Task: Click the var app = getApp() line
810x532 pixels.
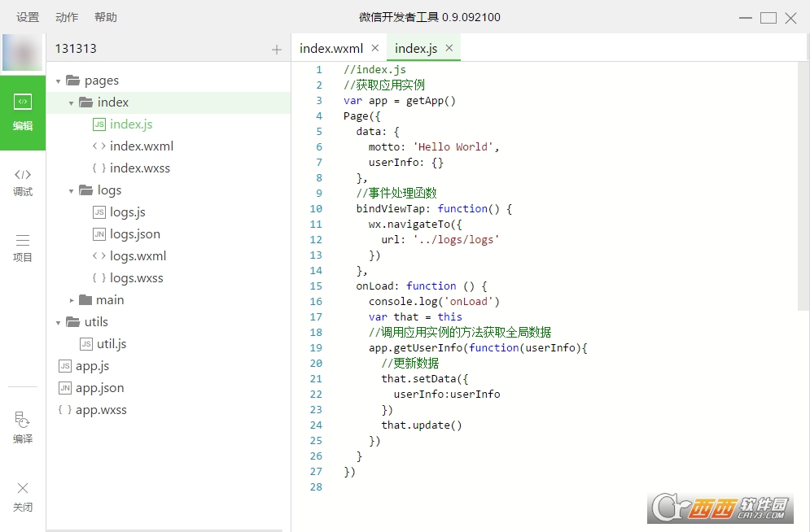Action: (400, 101)
